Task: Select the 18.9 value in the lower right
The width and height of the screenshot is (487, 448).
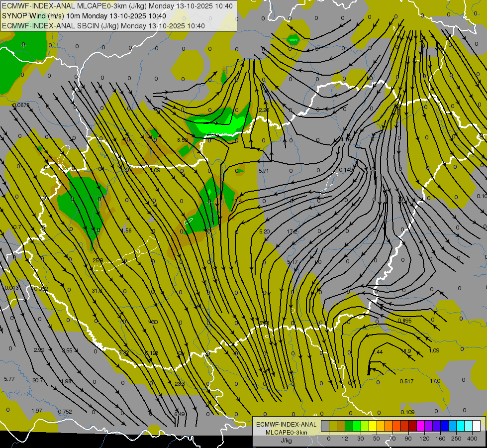Action: 406,351
